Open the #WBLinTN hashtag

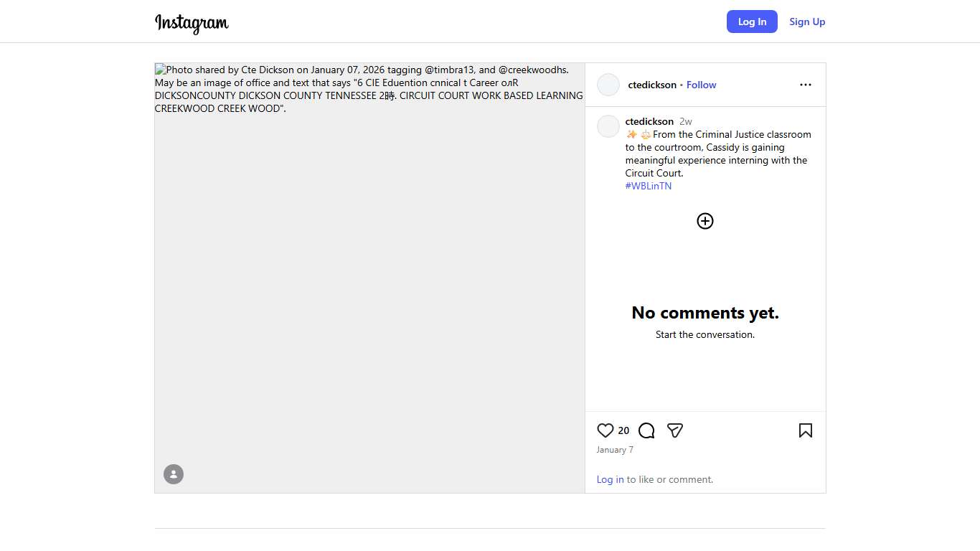pyautogui.click(x=649, y=186)
